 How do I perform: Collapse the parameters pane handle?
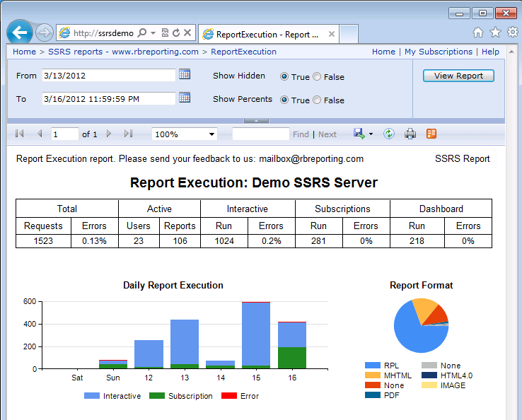(256, 121)
